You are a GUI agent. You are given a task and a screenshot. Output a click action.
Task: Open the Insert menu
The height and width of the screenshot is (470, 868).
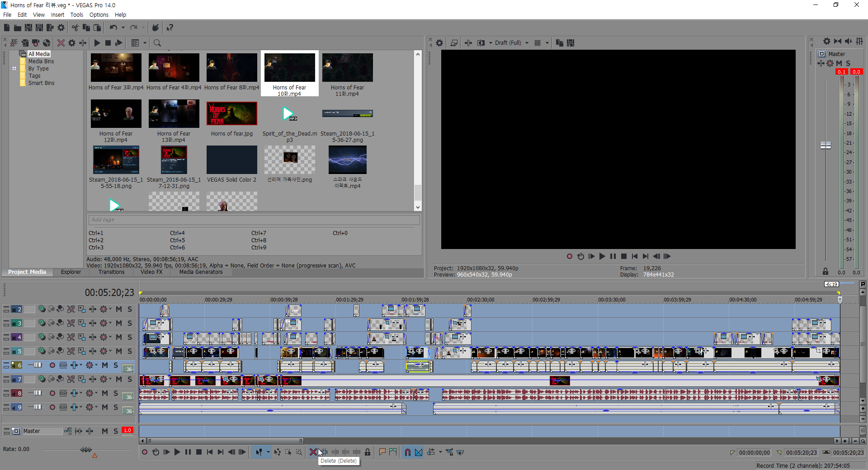57,15
